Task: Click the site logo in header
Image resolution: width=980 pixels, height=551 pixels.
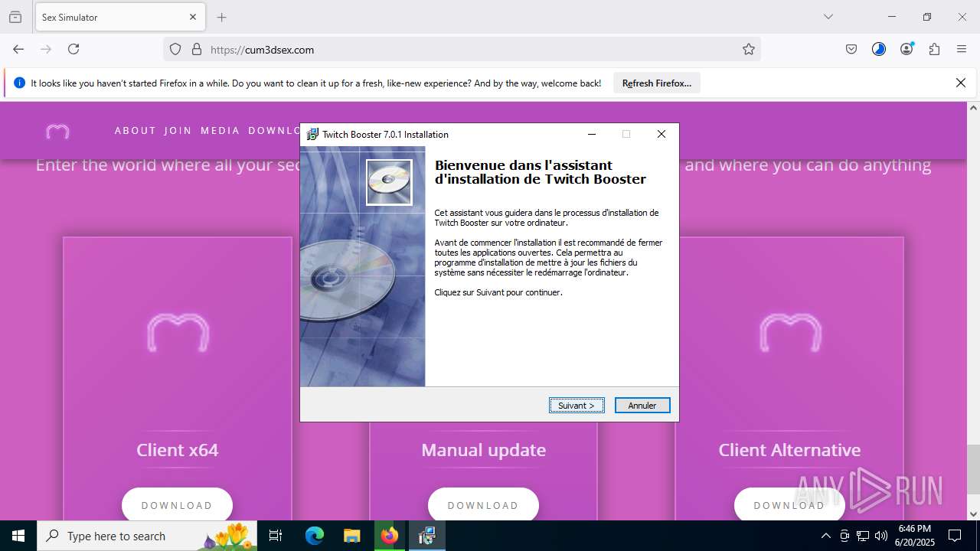Action: point(57,132)
